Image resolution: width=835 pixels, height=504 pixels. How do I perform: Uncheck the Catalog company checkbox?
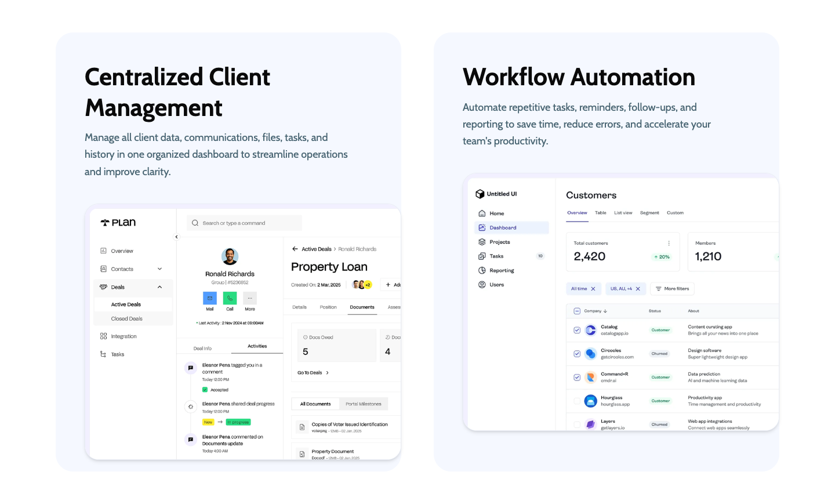[577, 330]
